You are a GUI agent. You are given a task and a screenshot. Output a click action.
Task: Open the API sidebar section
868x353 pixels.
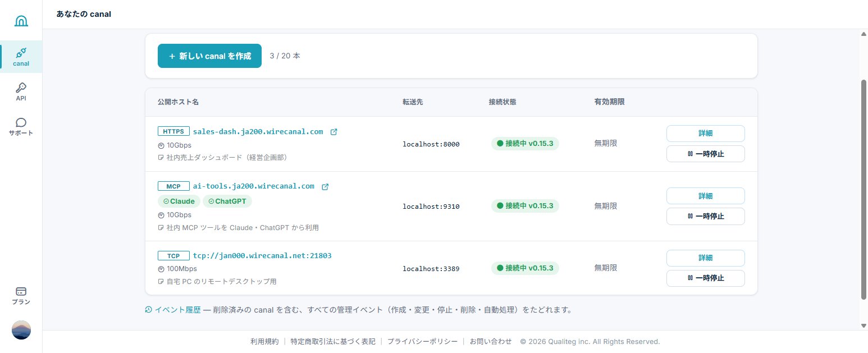pyautogui.click(x=21, y=91)
